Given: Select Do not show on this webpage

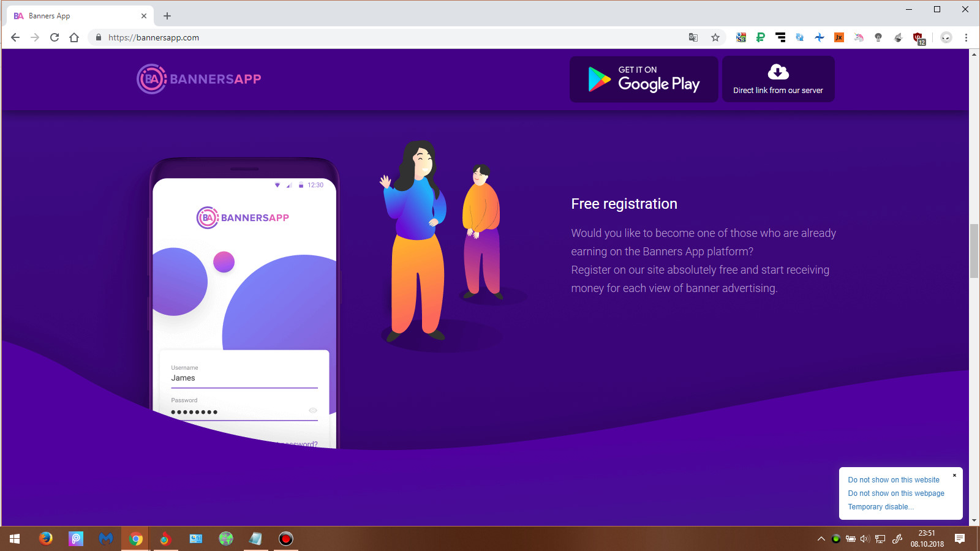Looking at the screenshot, I should point(896,493).
